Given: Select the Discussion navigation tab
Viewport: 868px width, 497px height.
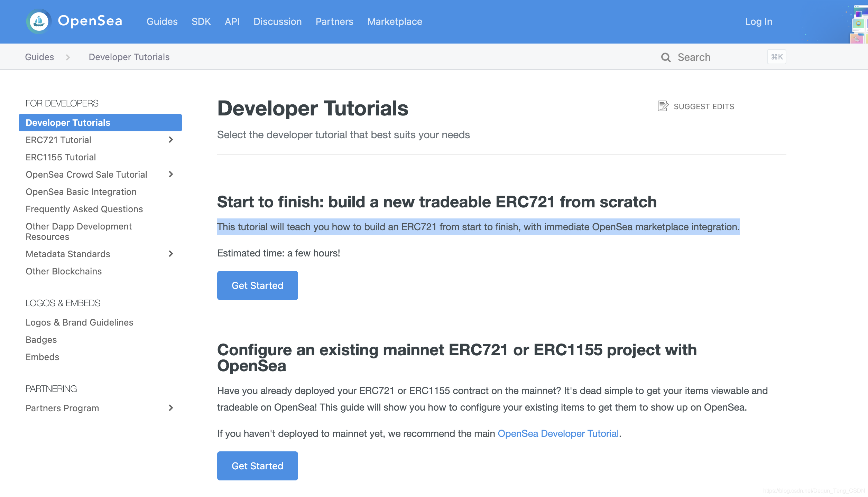Looking at the screenshot, I should pyautogui.click(x=277, y=21).
